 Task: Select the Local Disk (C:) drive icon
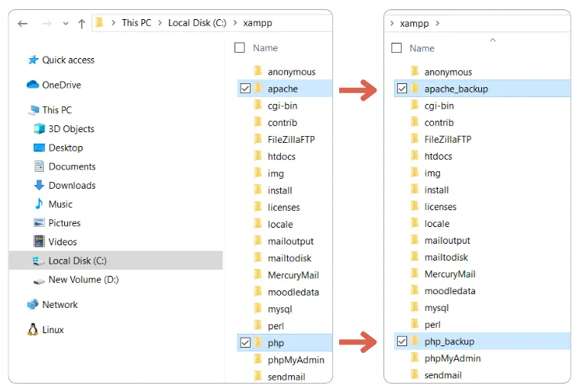(x=38, y=261)
